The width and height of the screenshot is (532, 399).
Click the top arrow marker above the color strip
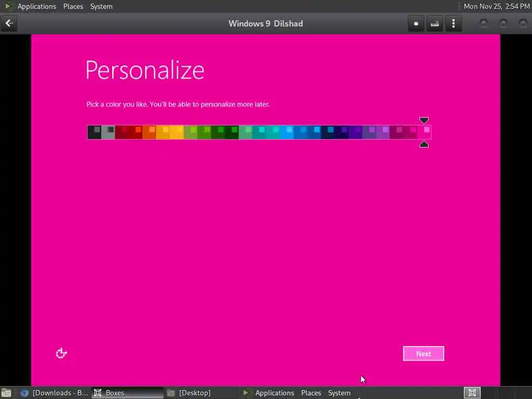click(424, 121)
